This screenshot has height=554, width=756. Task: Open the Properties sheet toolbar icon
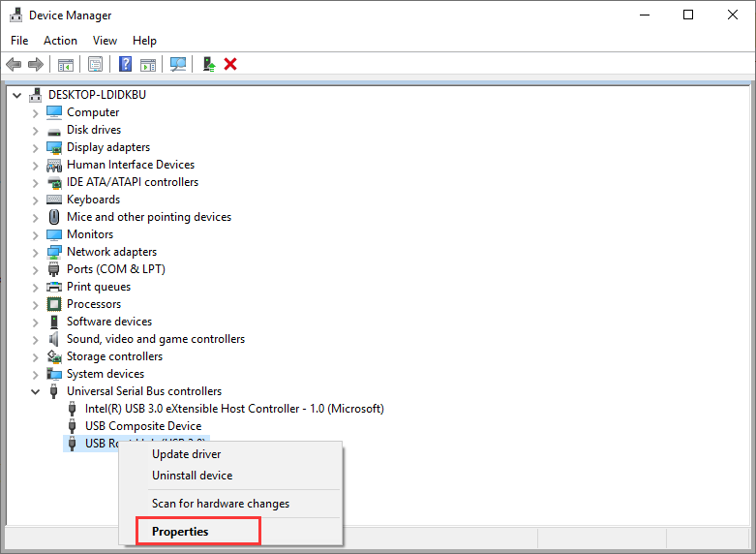(x=96, y=64)
